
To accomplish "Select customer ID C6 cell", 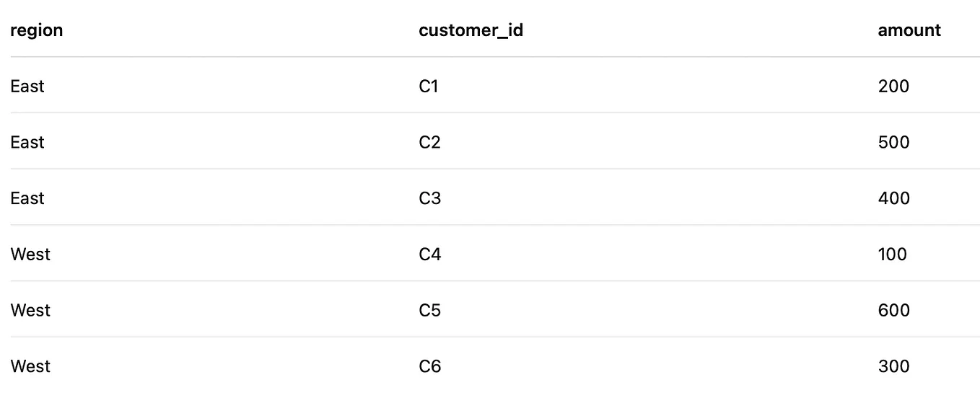I will pos(429,366).
